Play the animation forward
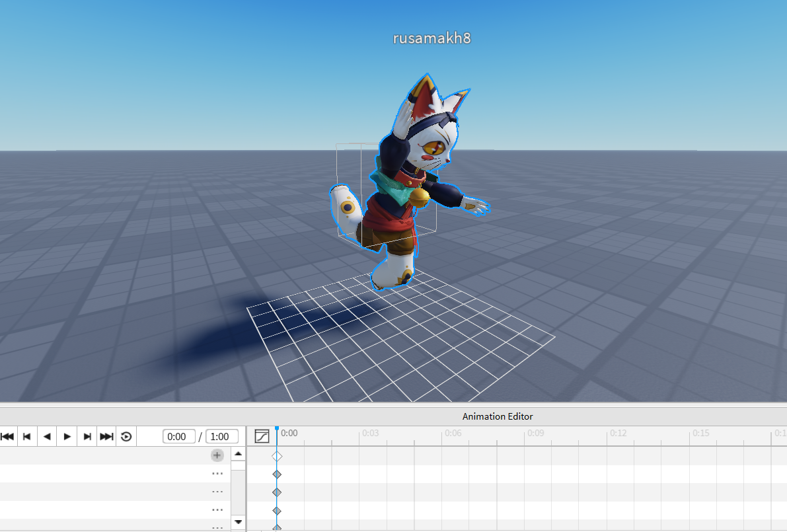Screen dimensions: 787x532 pyautogui.click(x=67, y=437)
